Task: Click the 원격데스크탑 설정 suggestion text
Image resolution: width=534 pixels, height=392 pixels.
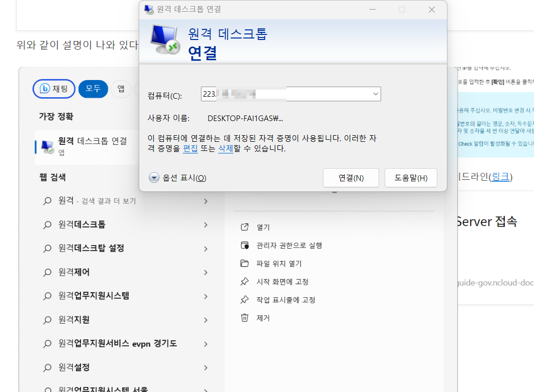Action: 91,249
